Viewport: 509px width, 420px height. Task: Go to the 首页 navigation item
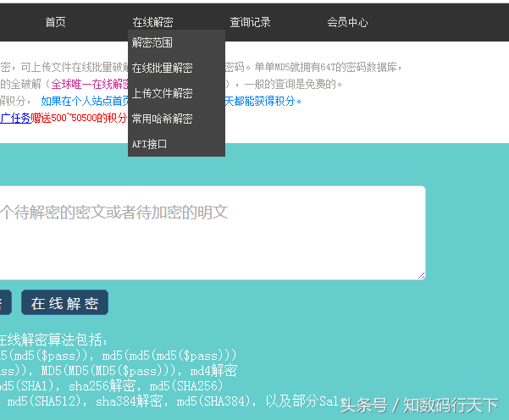click(x=55, y=23)
